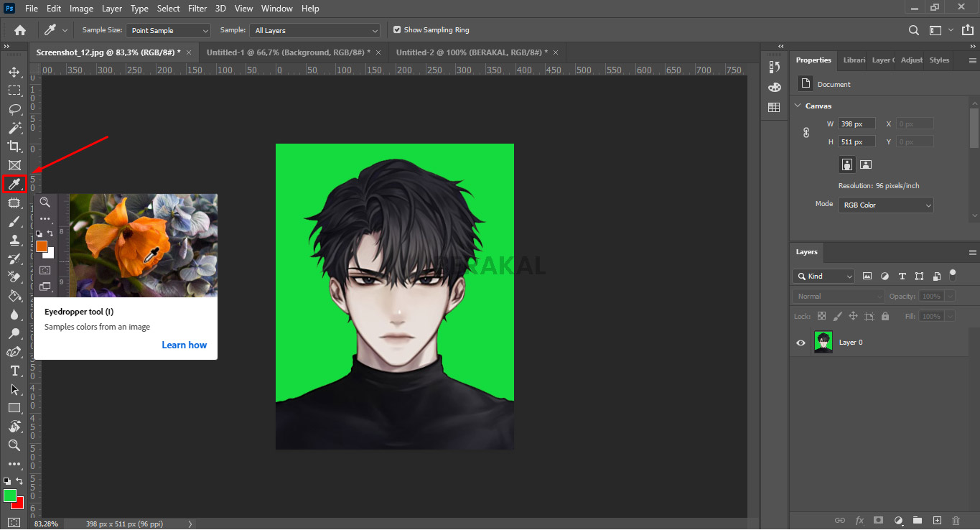Click the Learn how link

(x=184, y=345)
